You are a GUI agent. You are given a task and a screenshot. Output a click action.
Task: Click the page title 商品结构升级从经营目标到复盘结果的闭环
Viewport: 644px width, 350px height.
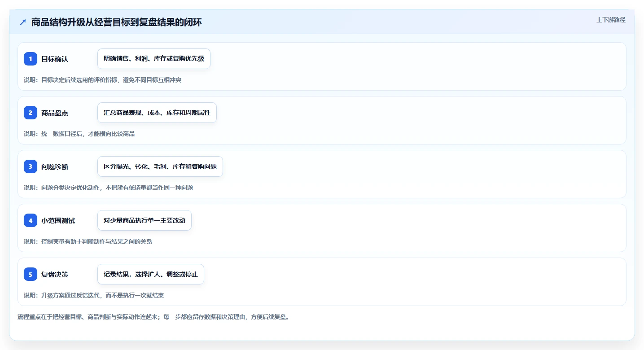click(x=117, y=22)
